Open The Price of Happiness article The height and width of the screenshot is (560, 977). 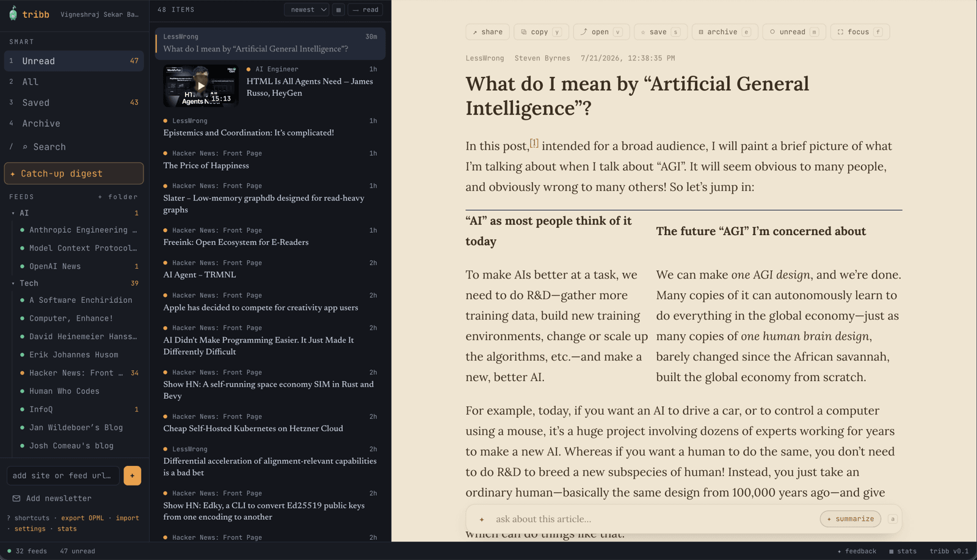click(x=270, y=159)
